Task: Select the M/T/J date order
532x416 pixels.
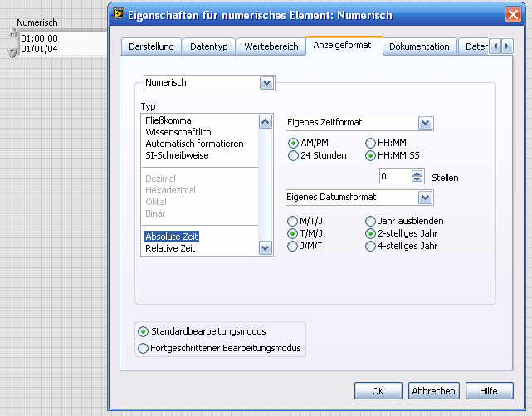Action: [292, 221]
